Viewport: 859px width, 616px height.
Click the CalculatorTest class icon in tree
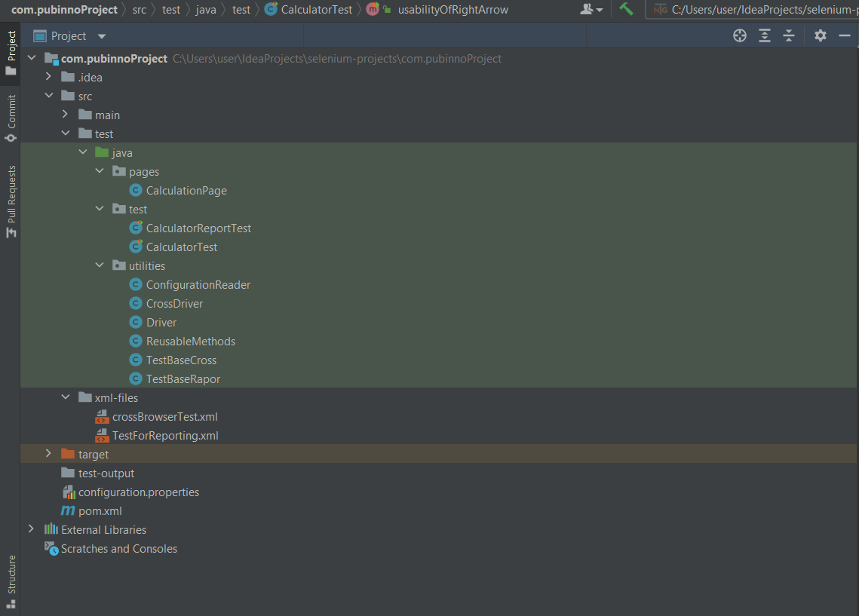136,247
